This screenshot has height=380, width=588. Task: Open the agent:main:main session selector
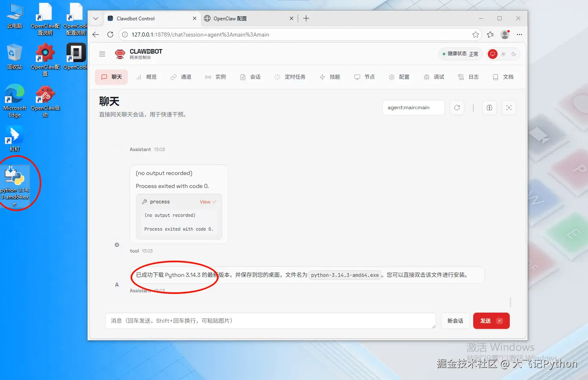click(x=413, y=108)
